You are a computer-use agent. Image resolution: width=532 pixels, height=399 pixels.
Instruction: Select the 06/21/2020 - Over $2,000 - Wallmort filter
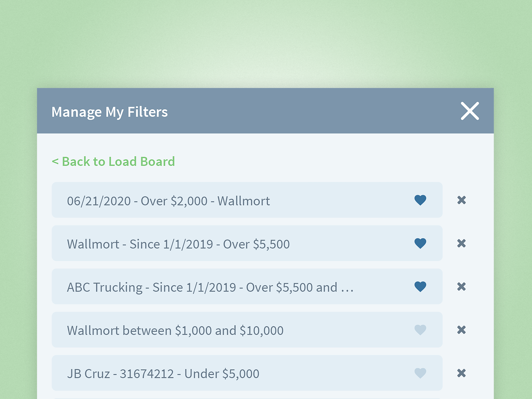pos(168,201)
